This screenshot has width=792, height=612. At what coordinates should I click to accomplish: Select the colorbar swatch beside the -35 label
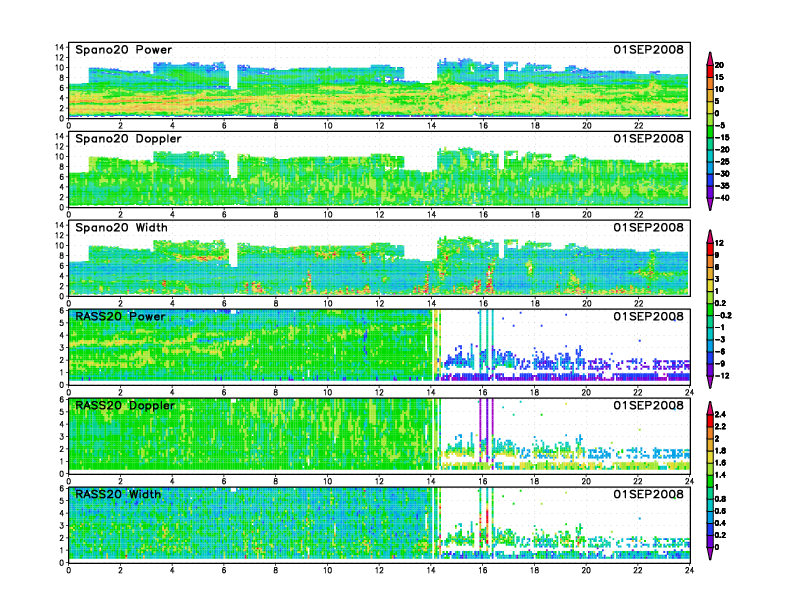(710, 180)
